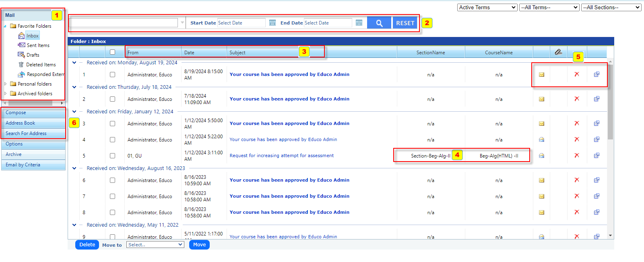
Task: Check the select-all checkbox in header
Action: [112, 52]
